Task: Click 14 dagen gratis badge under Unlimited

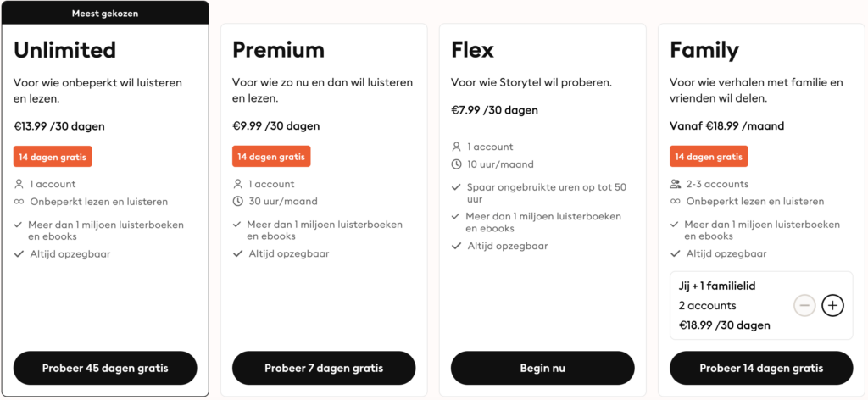Action: pyautogui.click(x=53, y=157)
